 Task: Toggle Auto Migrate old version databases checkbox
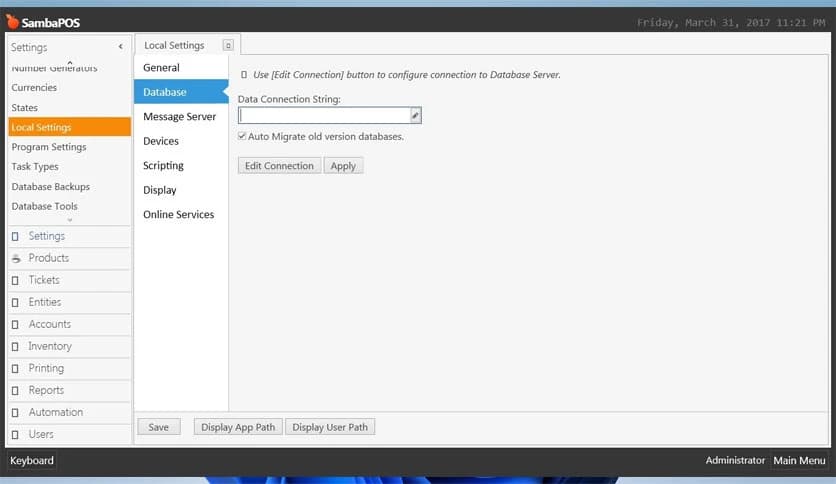click(x=242, y=136)
